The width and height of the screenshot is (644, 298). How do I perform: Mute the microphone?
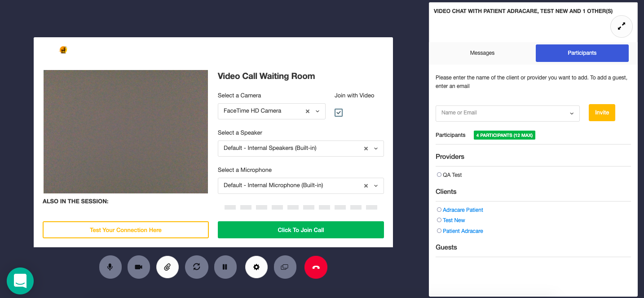(x=110, y=267)
